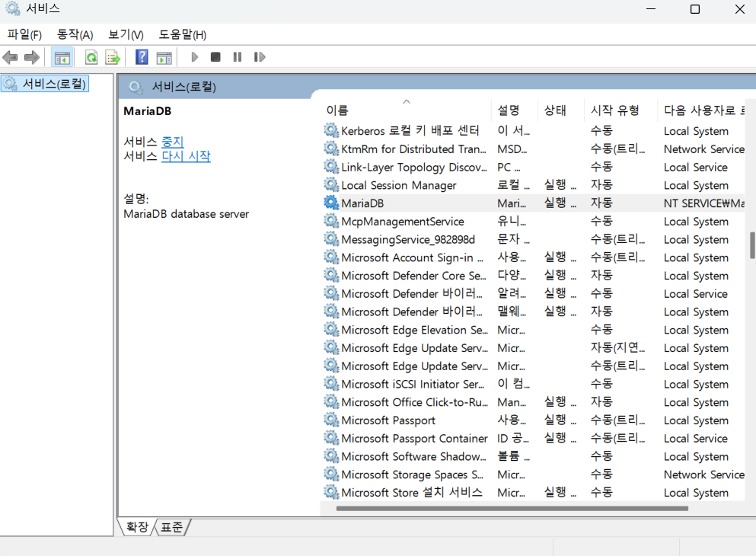Select the first Microsoft Edge Update Service row (자동(지연…)

[x=534, y=347]
